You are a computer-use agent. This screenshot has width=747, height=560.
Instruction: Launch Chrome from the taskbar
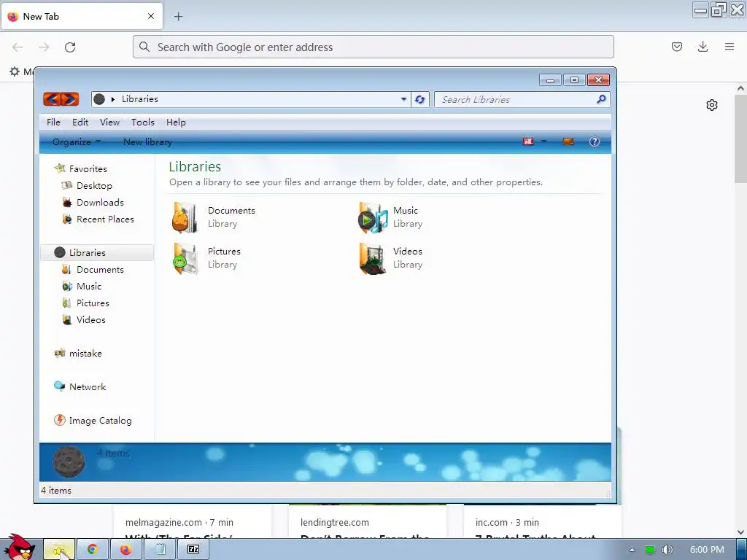coord(93,550)
